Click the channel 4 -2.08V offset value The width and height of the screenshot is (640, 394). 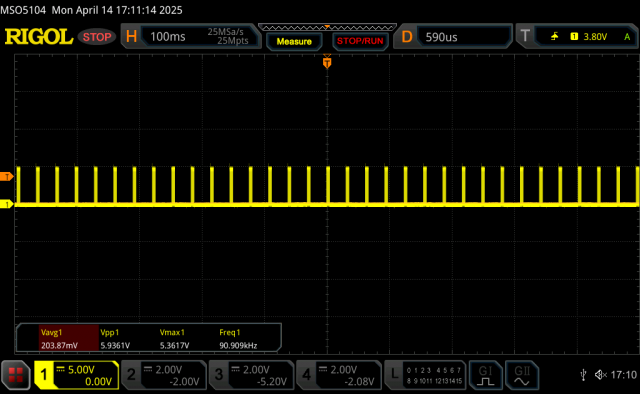pyautogui.click(x=359, y=382)
